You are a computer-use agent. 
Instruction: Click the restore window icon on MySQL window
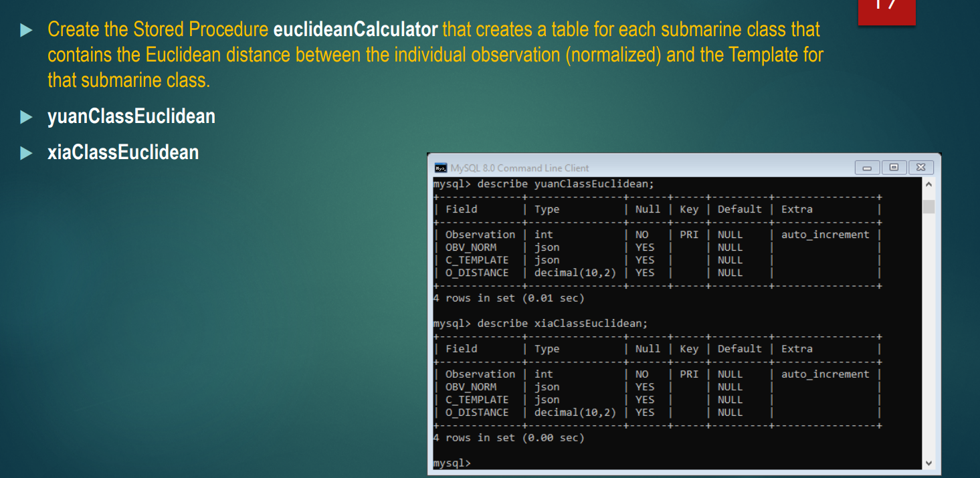(894, 167)
